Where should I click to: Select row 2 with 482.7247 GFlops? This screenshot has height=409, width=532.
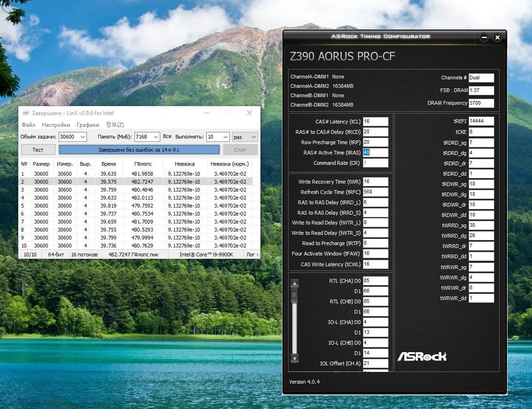(135, 182)
